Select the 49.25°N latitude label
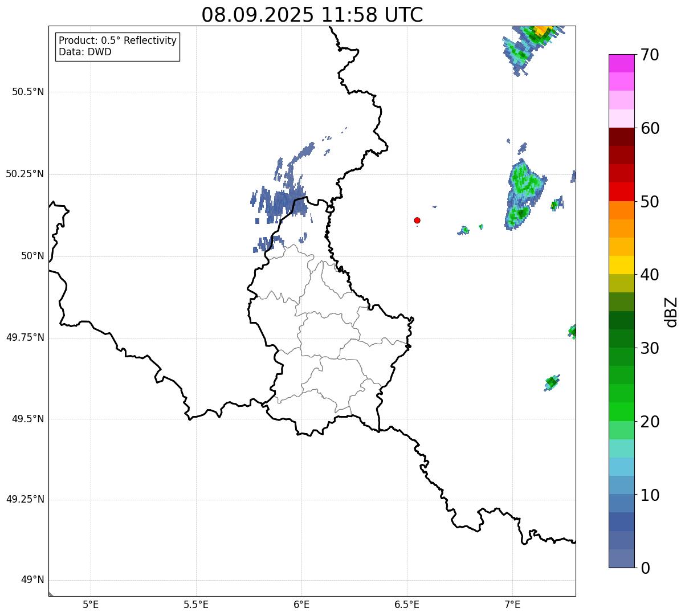Viewport: 685px width, 616px height. (25, 499)
